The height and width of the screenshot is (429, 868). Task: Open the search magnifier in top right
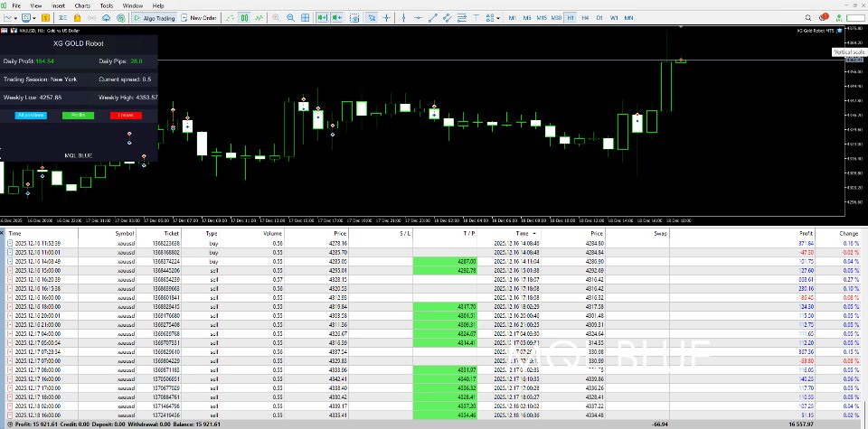pos(807,17)
